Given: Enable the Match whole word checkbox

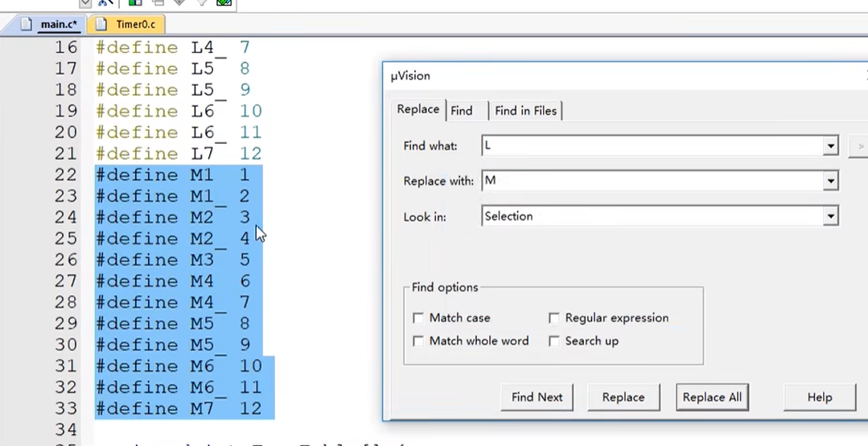Looking at the screenshot, I should 418,341.
